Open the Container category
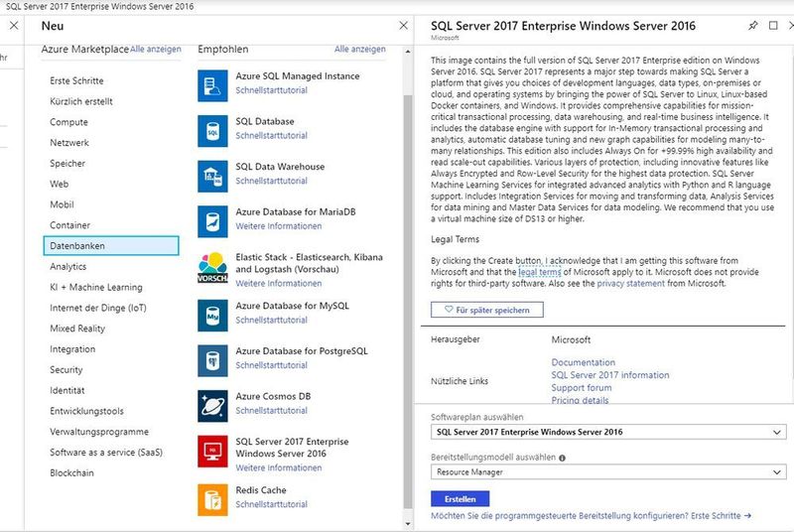Screen dimensions: 794x532 tap(69, 225)
